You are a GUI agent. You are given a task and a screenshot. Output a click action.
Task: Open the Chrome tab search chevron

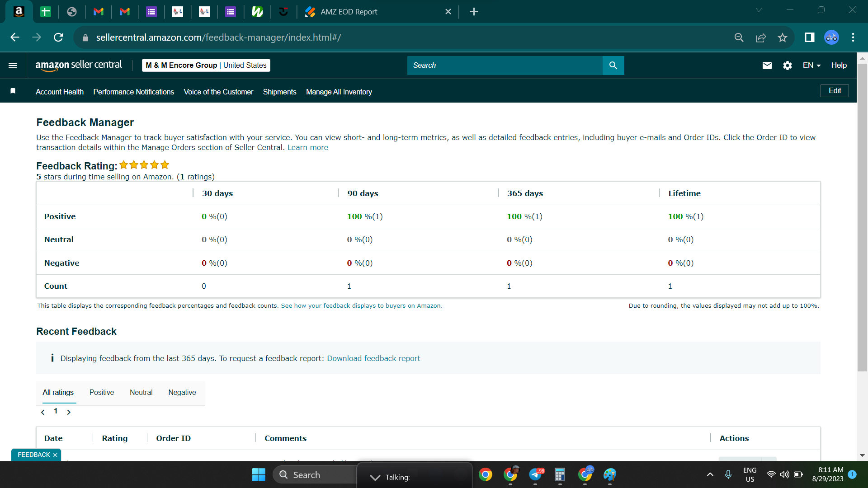pos(759,10)
